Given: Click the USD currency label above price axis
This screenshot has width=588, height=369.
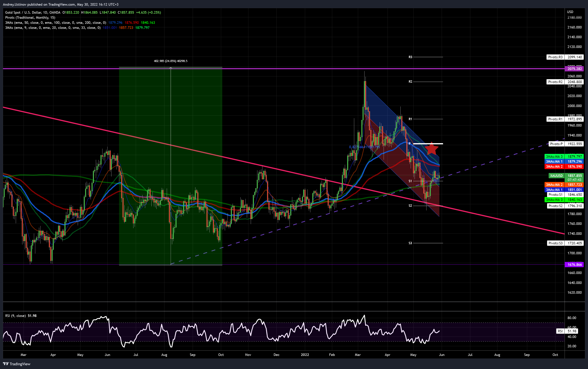Looking at the screenshot, I should click(x=570, y=12).
